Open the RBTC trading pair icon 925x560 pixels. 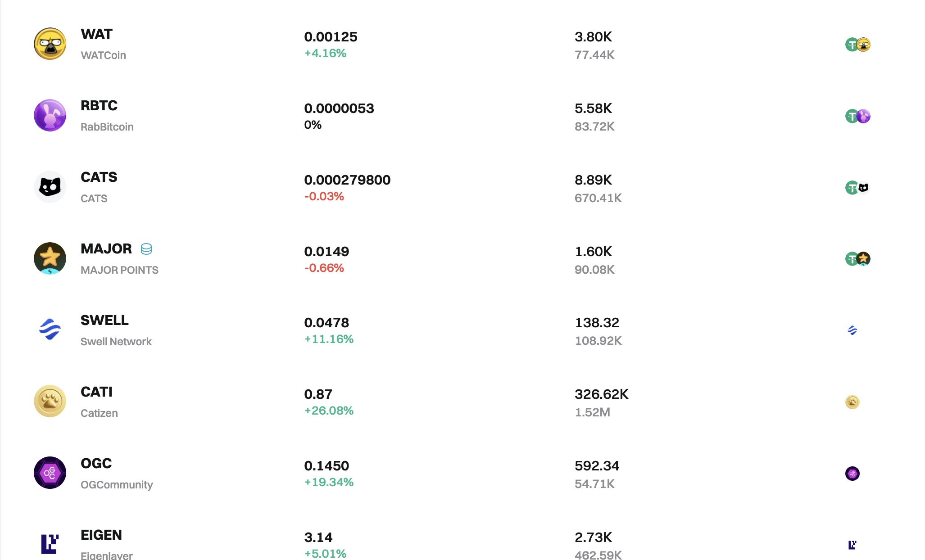point(857,116)
